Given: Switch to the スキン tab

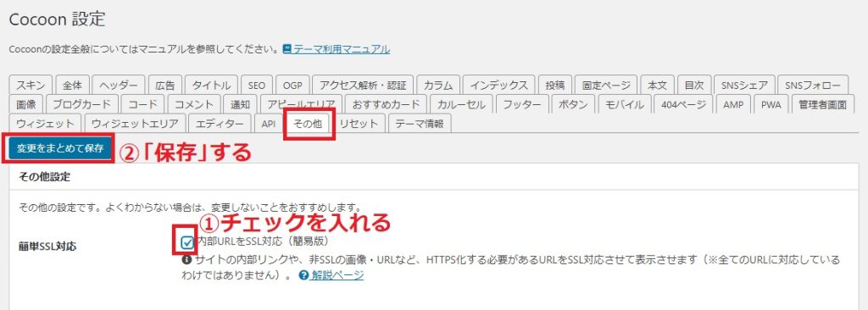Looking at the screenshot, I should pyautogui.click(x=31, y=86).
